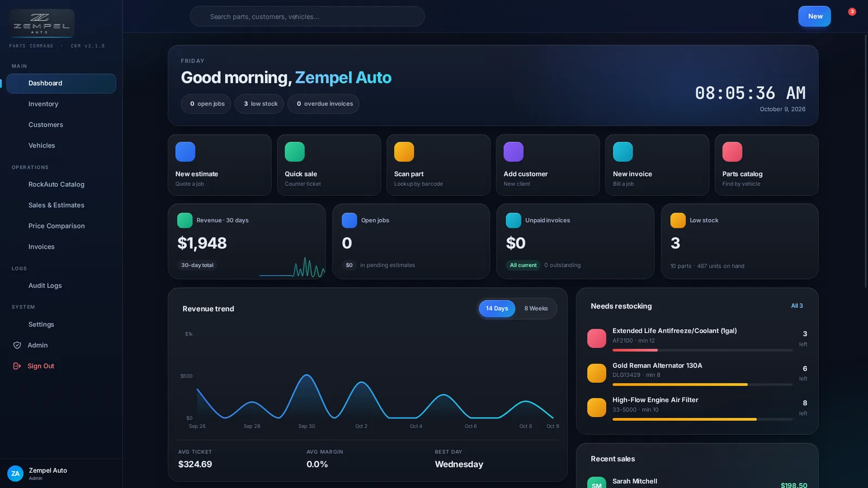Image resolution: width=868 pixels, height=488 pixels.
Task: Click the teal Unpaid invoices card icon
Action: 513,220
